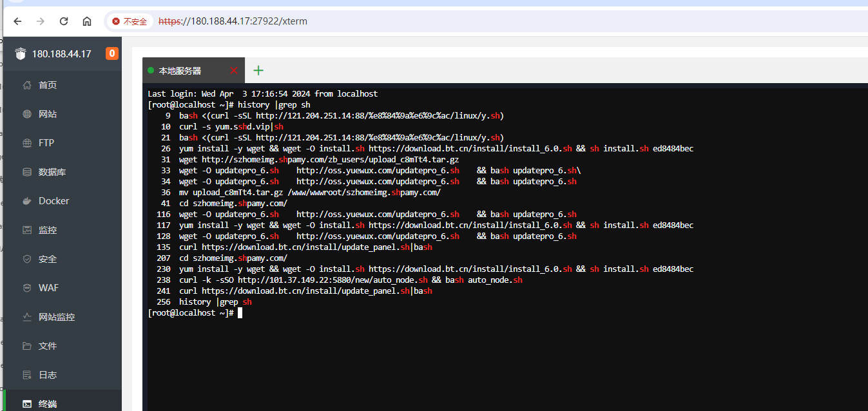The width and height of the screenshot is (868, 411).
Task: Click history line 128 wget updatepro_6.sh command
Action: click(x=367, y=236)
